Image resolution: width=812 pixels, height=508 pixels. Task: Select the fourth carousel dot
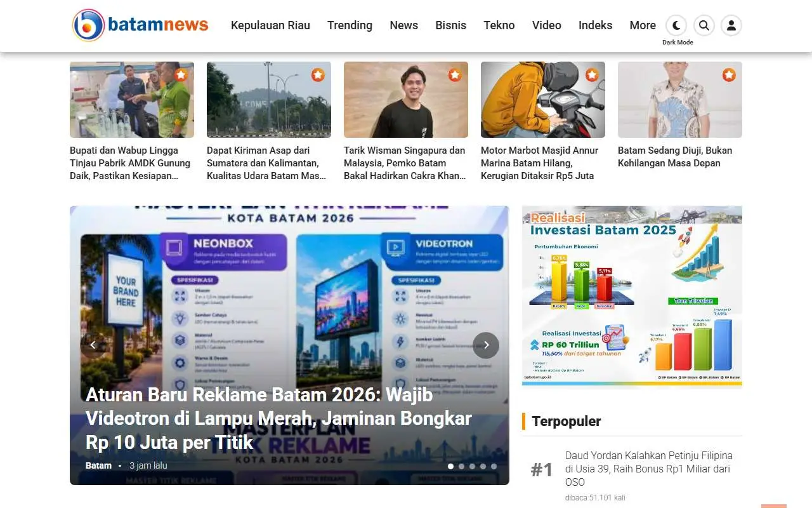coord(483,466)
